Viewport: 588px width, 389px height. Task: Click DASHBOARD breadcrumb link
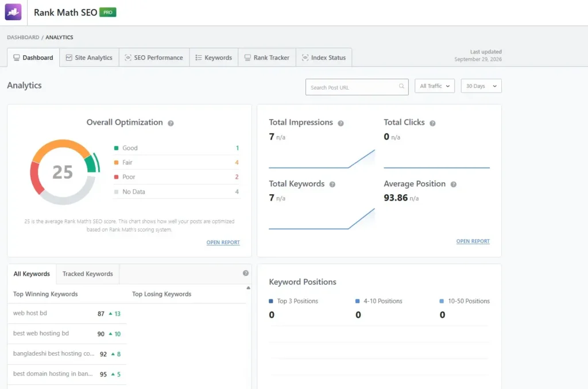[23, 37]
